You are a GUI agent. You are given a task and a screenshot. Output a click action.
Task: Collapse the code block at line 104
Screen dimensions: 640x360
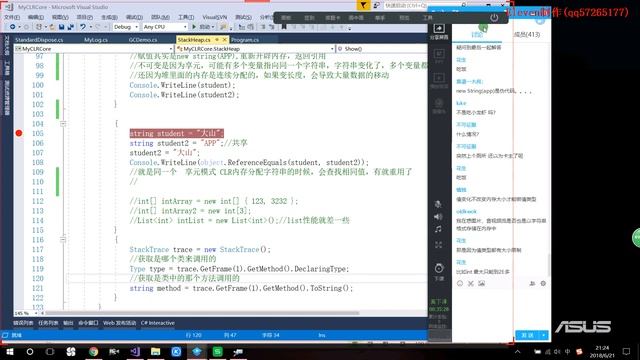[x=63, y=124]
